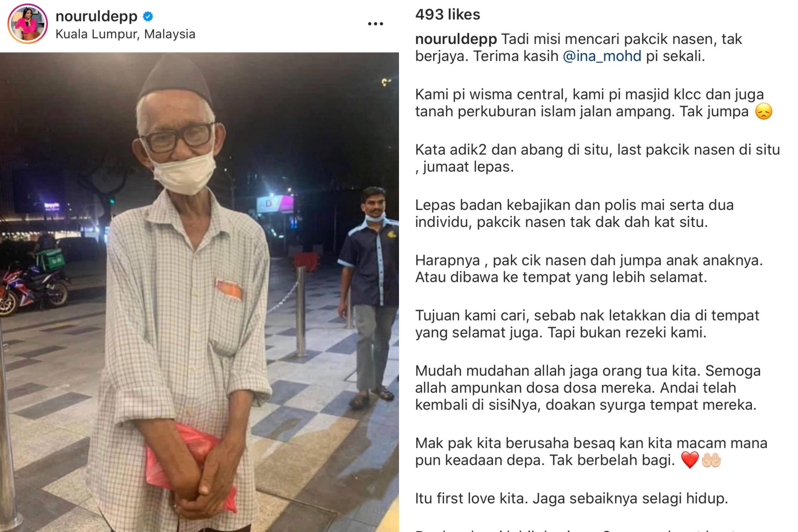Click nouruldepp username in the caption
Screen dimensions: 798x532
point(456,39)
